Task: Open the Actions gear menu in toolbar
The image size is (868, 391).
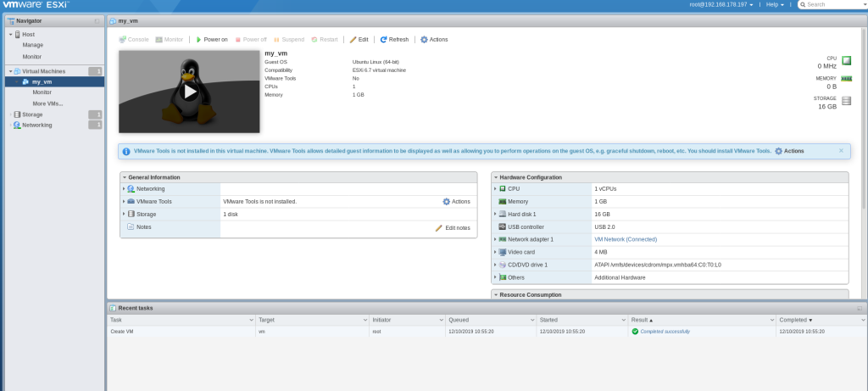Action: (434, 40)
